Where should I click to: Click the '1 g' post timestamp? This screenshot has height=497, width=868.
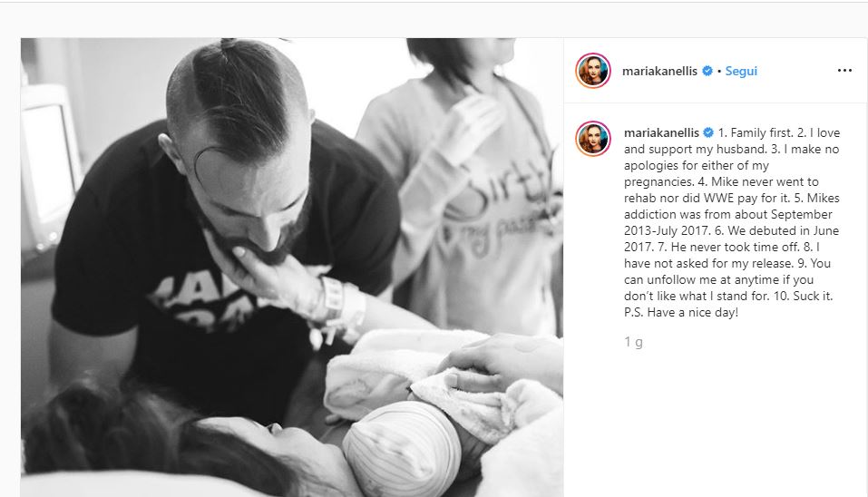click(x=633, y=342)
